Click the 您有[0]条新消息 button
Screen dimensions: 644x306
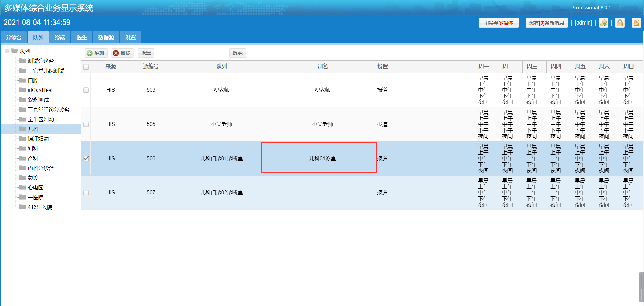point(546,23)
